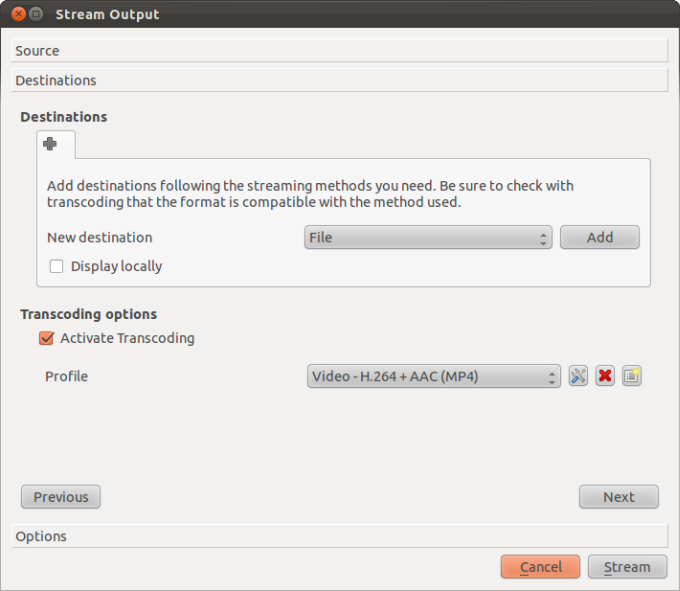Close the Stream Output window

[15, 14]
